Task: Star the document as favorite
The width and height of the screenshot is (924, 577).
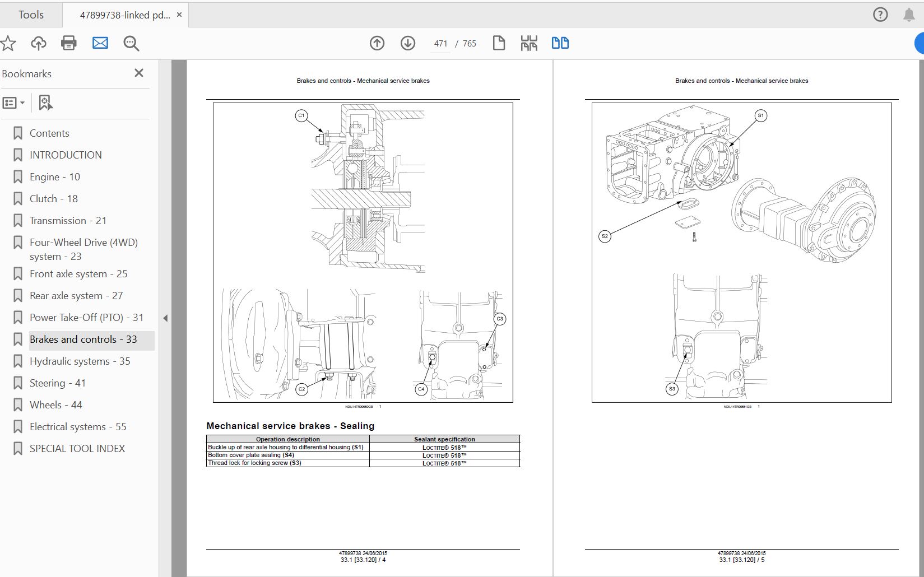Action: tap(8, 43)
